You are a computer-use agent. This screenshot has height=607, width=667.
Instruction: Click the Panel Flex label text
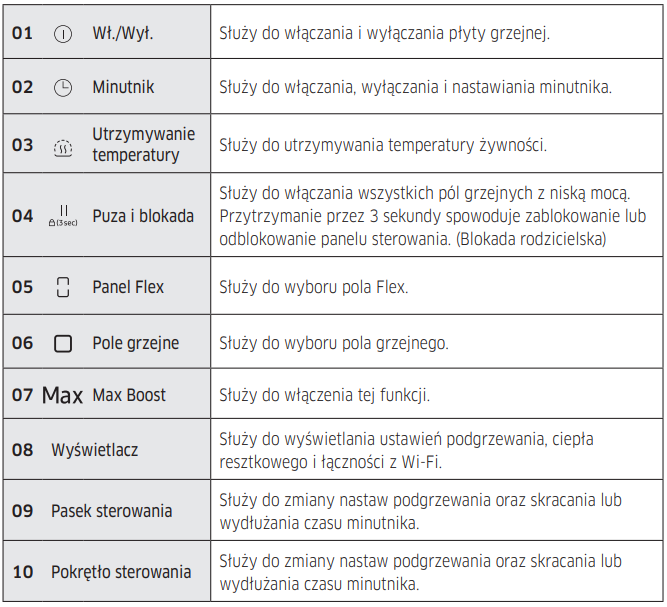coord(128,288)
